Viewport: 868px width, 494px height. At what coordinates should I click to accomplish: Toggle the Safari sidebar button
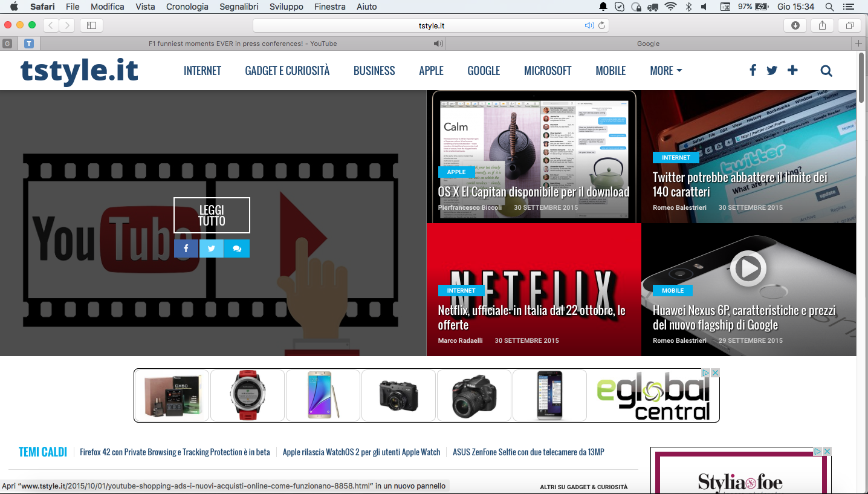point(91,25)
